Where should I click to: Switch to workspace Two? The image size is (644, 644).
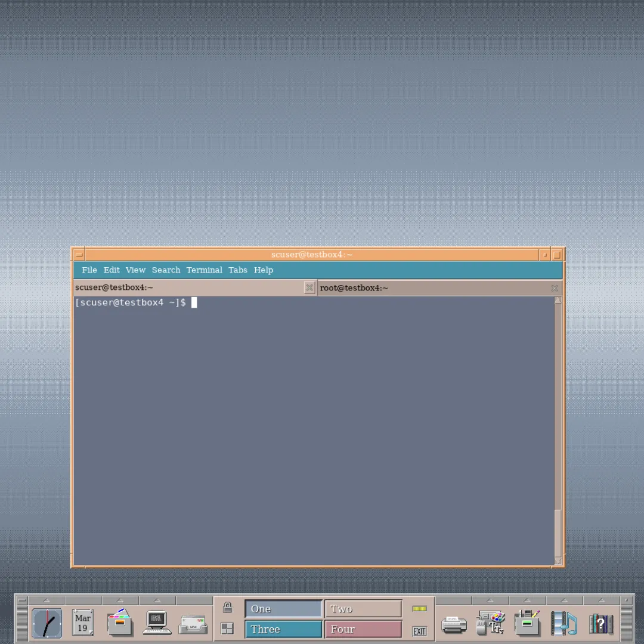coord(363,608)
